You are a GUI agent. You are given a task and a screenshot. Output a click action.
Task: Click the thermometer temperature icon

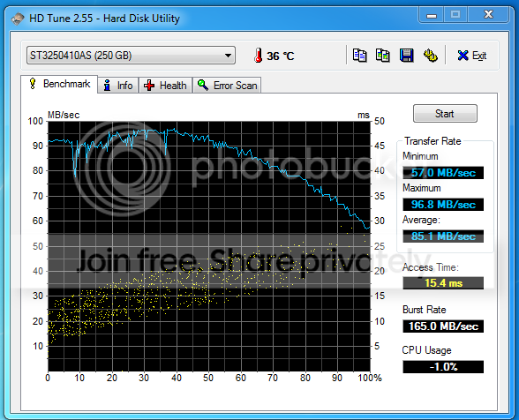click(258, 56)
